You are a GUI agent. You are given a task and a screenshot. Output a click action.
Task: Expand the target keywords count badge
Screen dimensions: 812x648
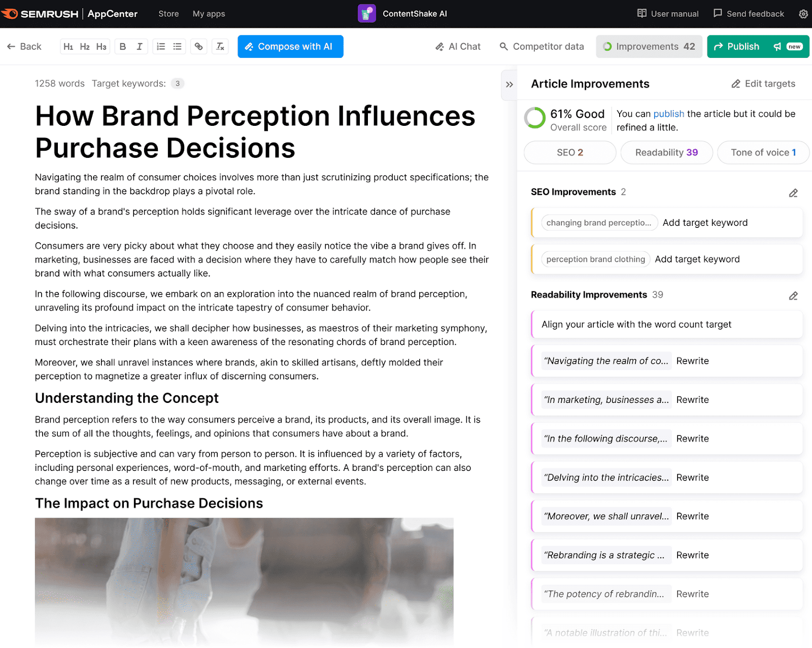click(177, 83)
